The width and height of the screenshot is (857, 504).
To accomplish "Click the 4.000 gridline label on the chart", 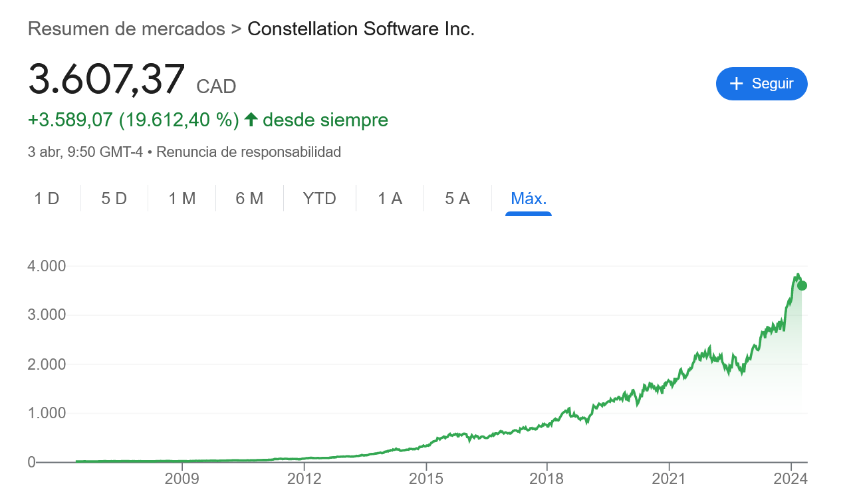I will pyautogui.click(x=45, y=265).
